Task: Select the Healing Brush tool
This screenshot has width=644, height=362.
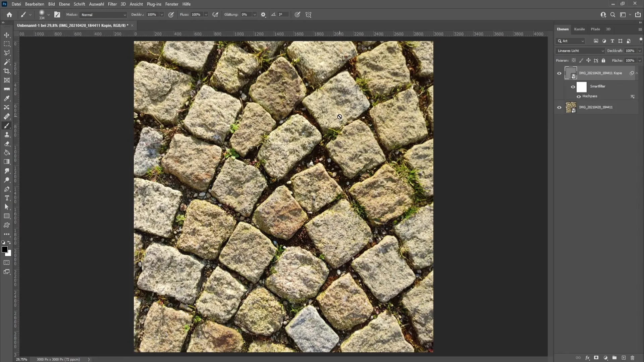Action: point(7,116)
